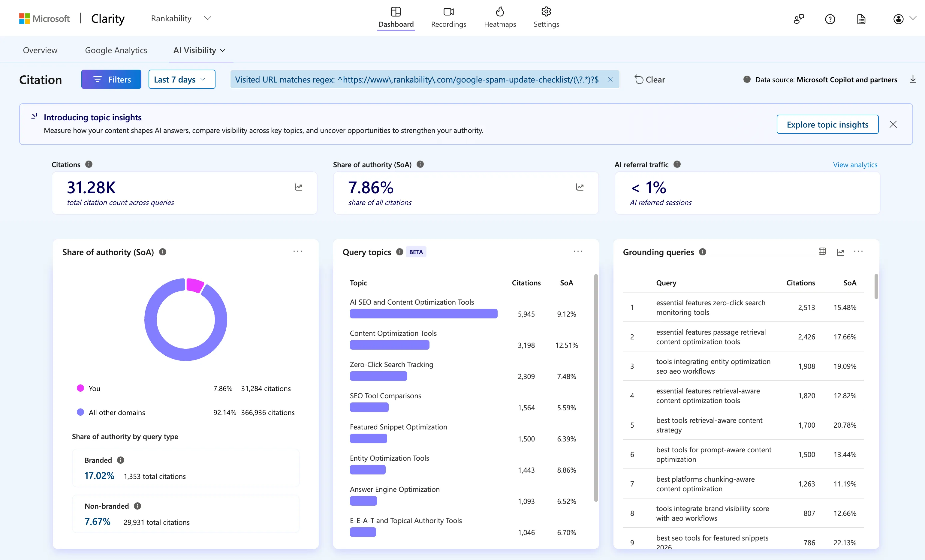This screenshot has width=925, height=560.
Task: Switch to the Overview tab
Action: (x=40, y=50)
